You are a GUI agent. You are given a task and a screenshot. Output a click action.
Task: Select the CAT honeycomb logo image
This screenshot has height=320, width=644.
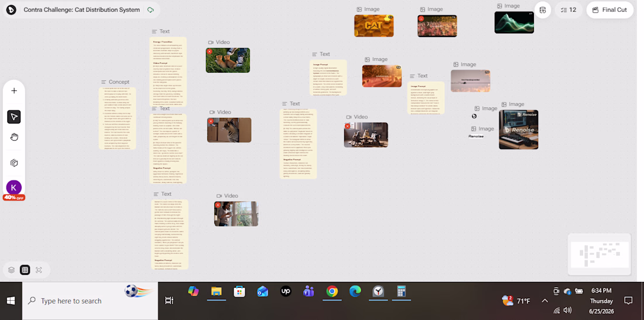coord(374,26)
